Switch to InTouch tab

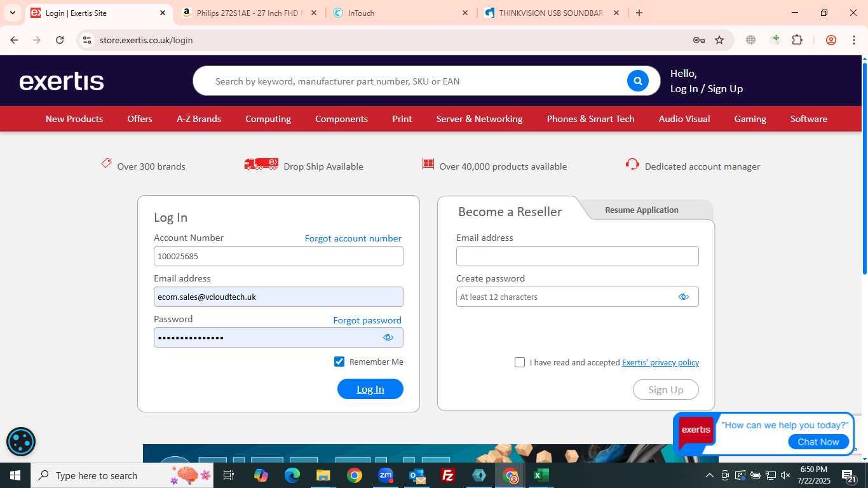(401, 13)
